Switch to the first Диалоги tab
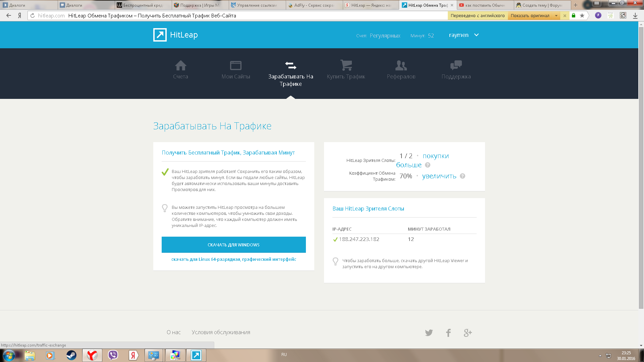 (x=29, y=5)
